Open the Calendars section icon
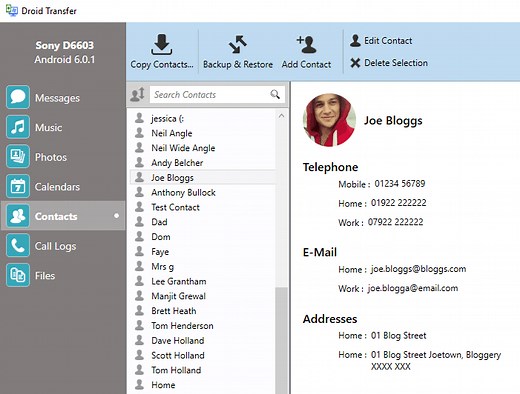The height and width of the screenshot is (394, 520). click(18, 186)
